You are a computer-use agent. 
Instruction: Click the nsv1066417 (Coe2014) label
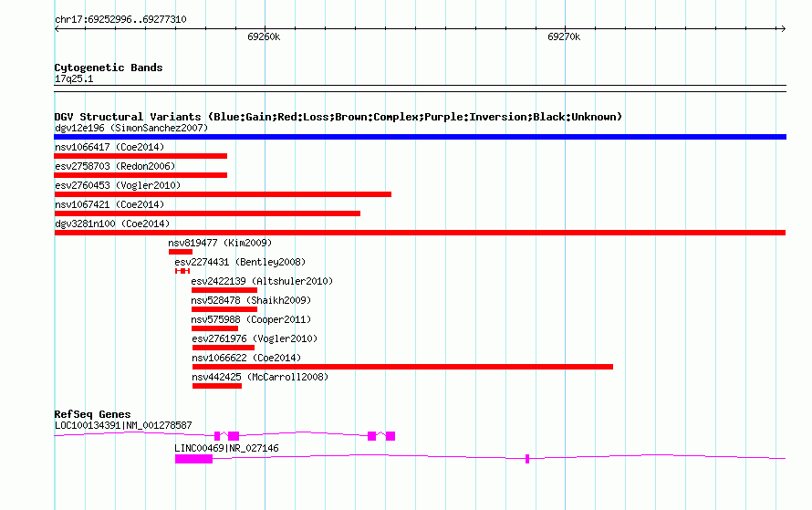(x=109, y=147)
